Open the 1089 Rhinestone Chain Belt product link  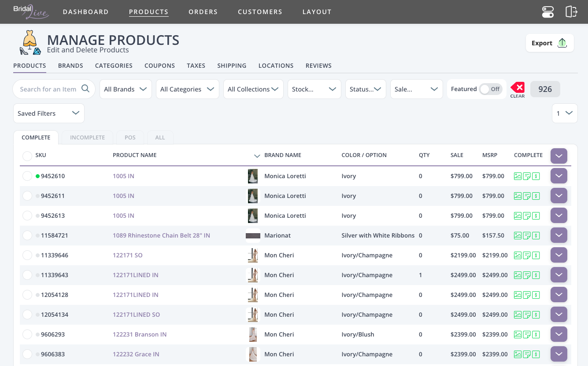click(161, 235)
